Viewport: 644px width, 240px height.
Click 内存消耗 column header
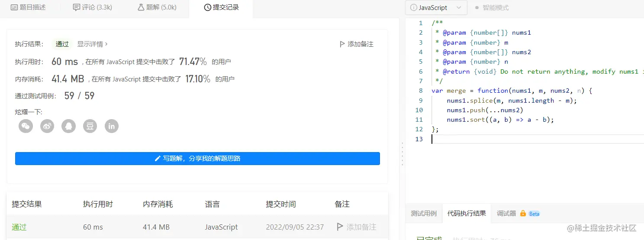click(x=158, y=204)
